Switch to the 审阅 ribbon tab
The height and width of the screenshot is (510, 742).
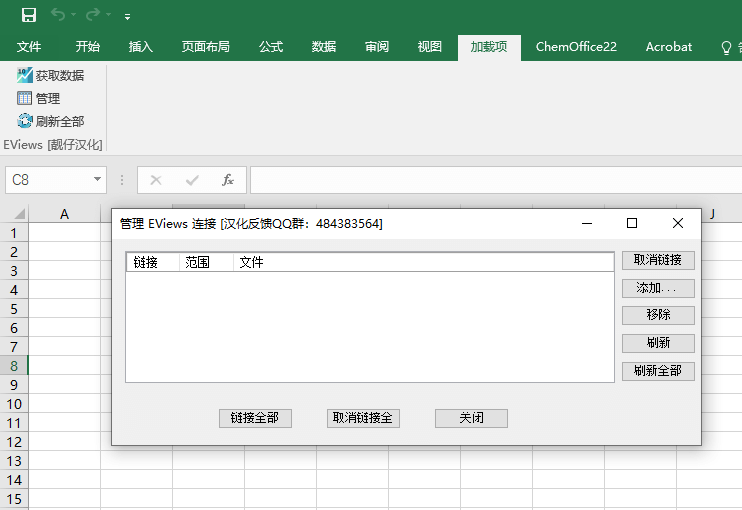pos(377,47)
